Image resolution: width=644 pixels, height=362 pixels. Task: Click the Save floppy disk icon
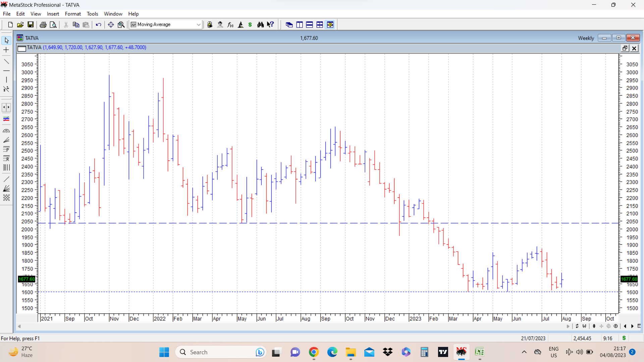[31, 24]
